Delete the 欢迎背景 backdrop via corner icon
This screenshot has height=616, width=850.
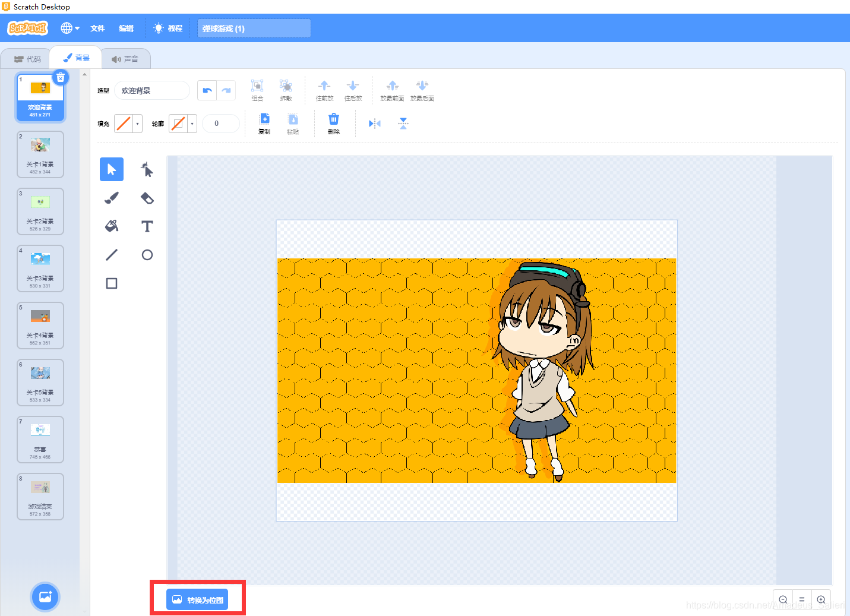click(61, 78)
